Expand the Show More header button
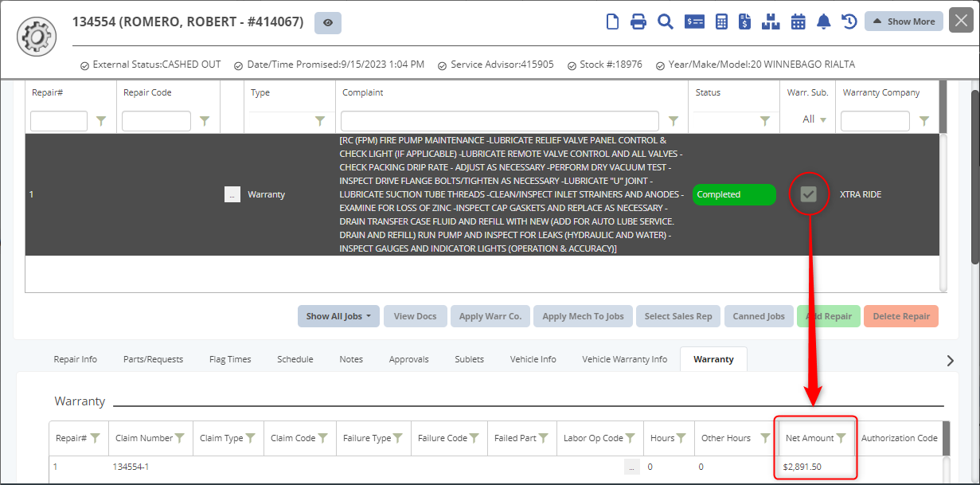The width and height of the screenshot is (980, 485). click(904, 22)
